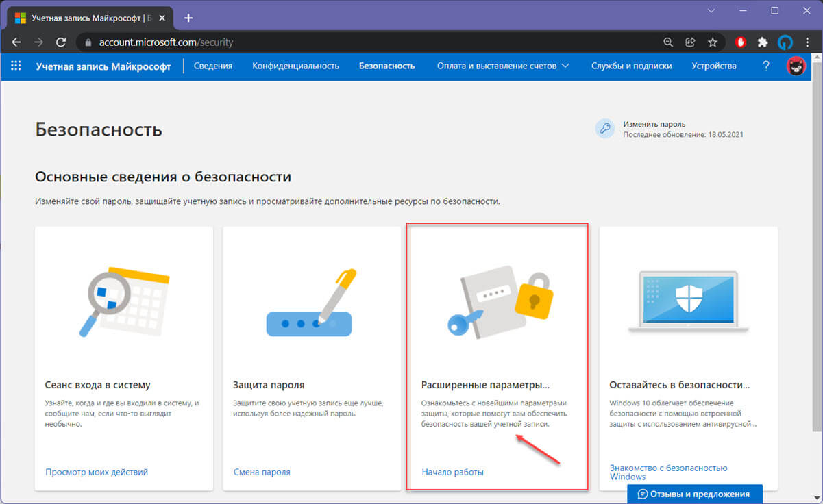Click the Изменить пароль link
The width and height of the screenshot is (823, 504).
tap(654, 125)
